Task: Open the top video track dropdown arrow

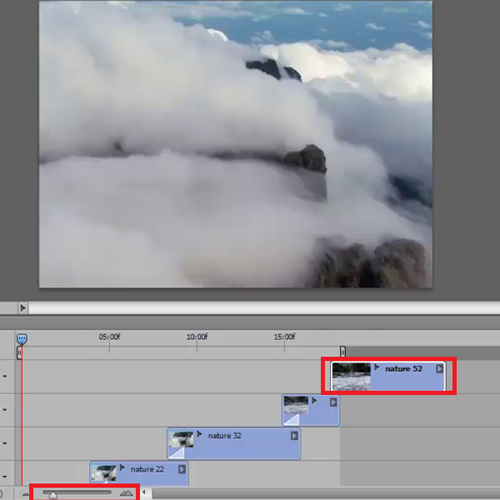Action: 5,376
